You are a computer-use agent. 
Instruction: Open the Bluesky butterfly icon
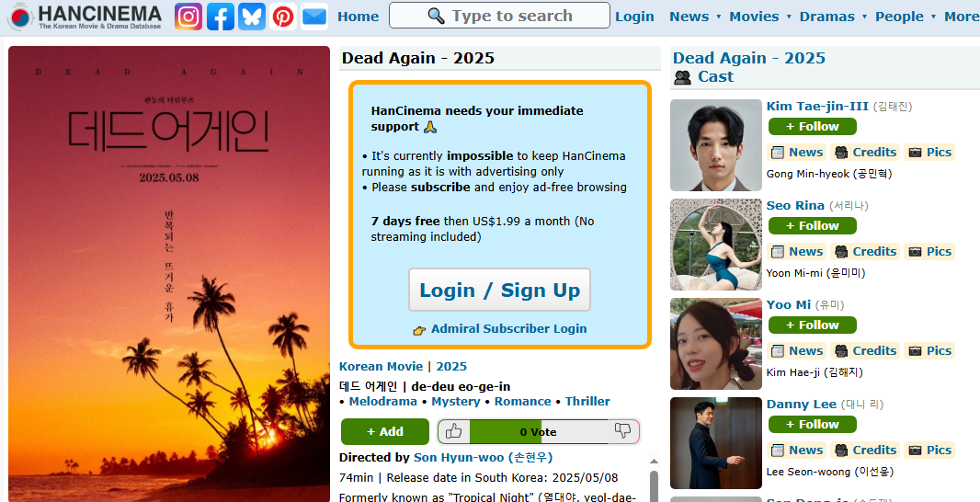pyautogui.click(x=252, y=17)
